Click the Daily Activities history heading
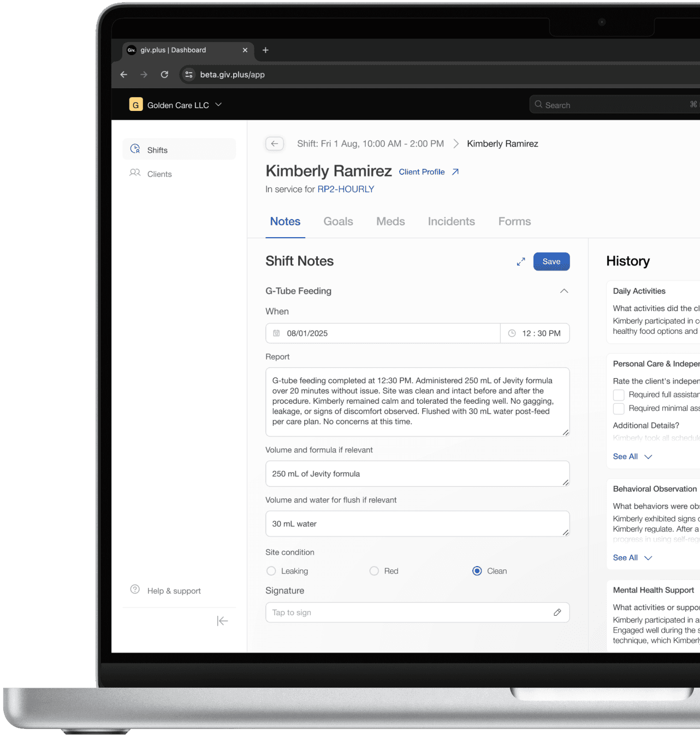Viewport: 700px width, 742px height. click(x=639, y=291)
